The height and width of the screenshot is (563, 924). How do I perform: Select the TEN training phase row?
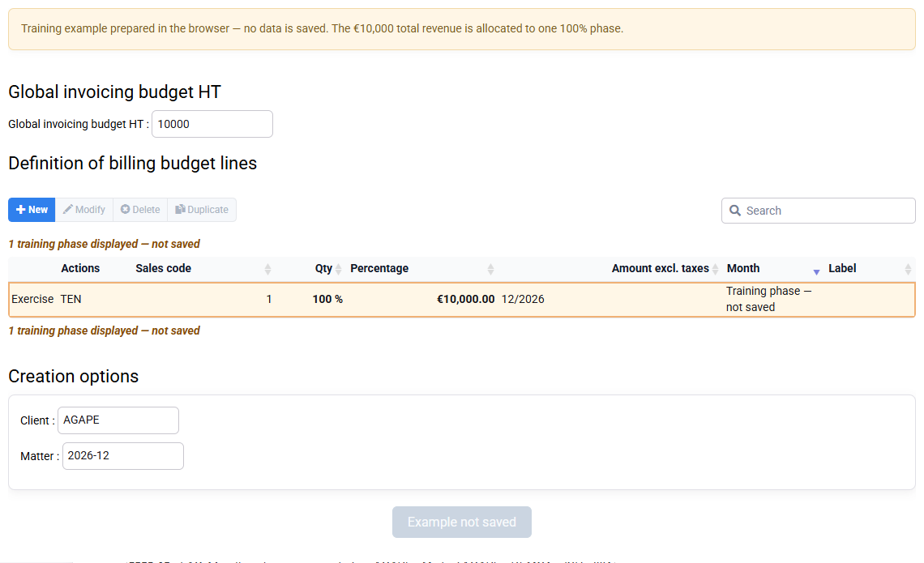pos(462,300)
